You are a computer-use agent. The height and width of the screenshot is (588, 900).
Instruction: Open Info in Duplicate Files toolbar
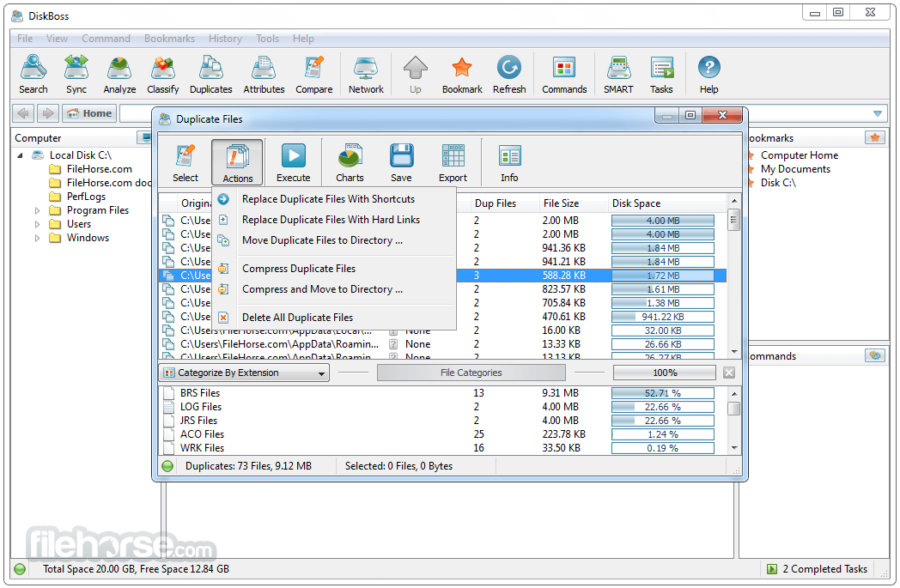point(509,163)
